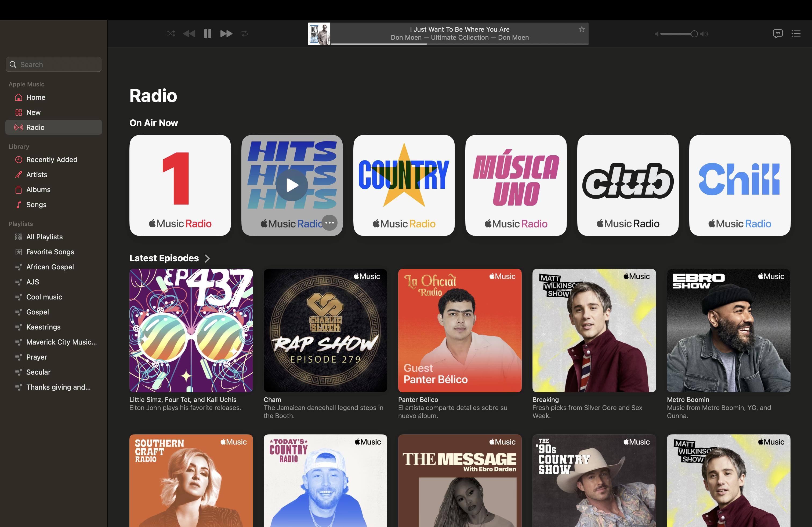Go to Recently Added in Library

click(52, 160)
